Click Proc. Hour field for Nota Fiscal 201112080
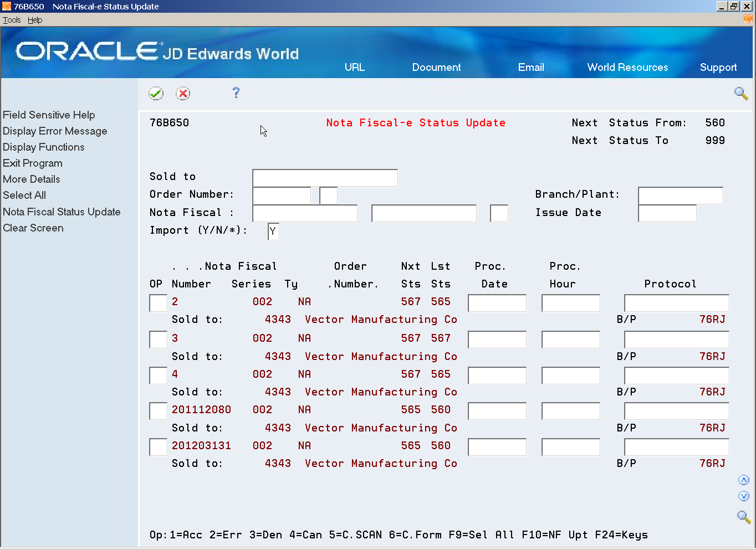756x550 pixels. pyautogui.click(x=571, y=411)
